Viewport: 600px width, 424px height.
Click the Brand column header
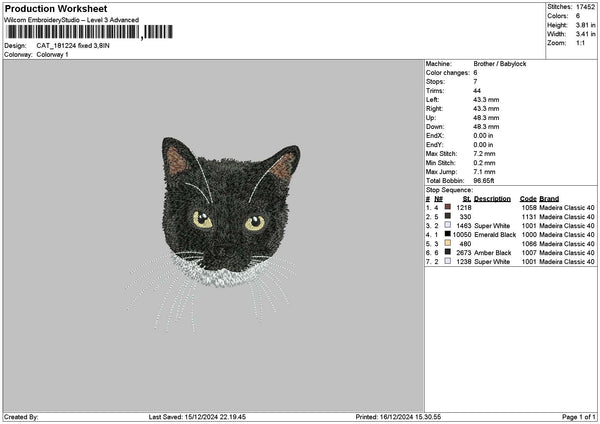pyautogui.click(x=550, y=198)
